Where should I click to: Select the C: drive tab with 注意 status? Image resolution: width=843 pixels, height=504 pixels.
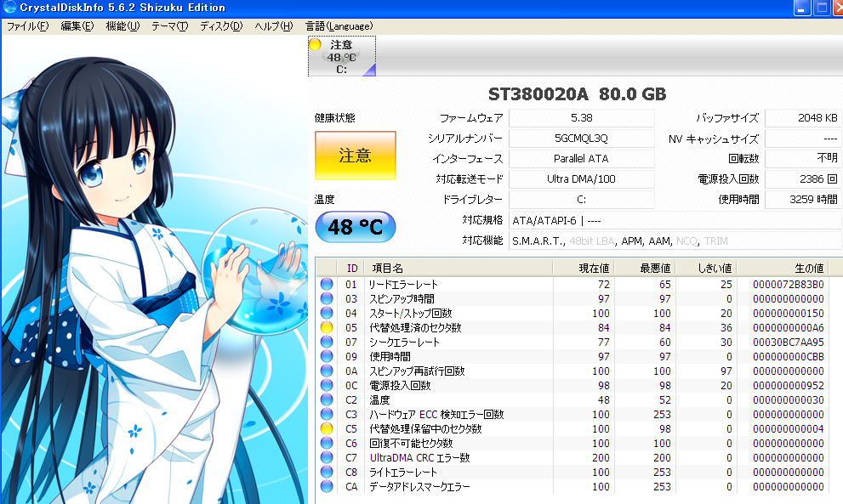(x=342, y=56)
